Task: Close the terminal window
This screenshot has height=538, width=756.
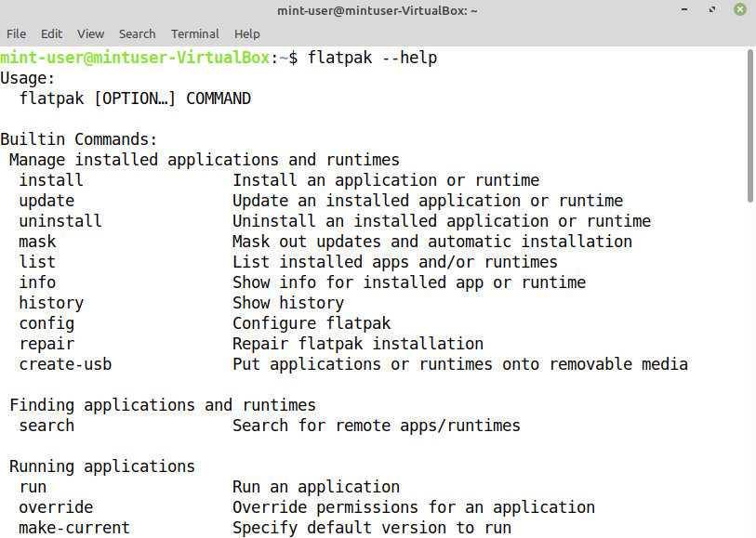Action: pyautogui.click(x=739, y=10)
